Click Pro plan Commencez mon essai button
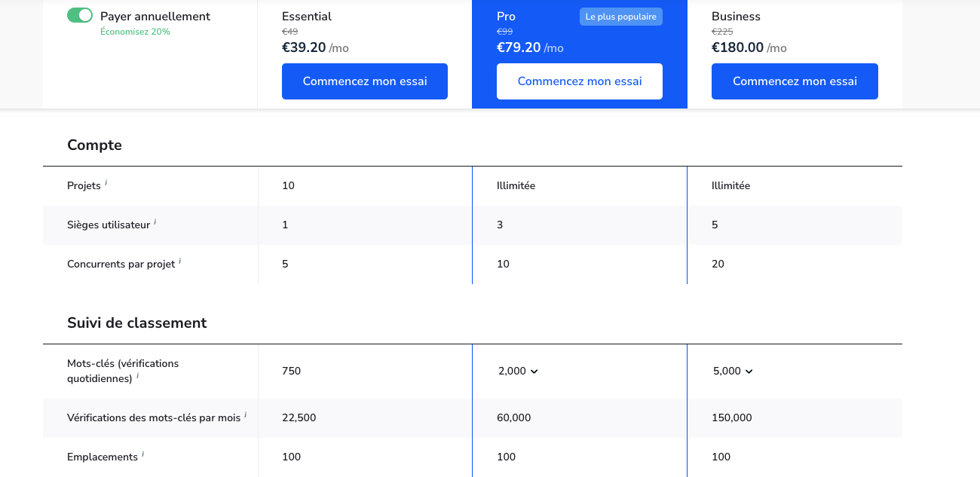 pyautogui.click(x=580, y=81)
